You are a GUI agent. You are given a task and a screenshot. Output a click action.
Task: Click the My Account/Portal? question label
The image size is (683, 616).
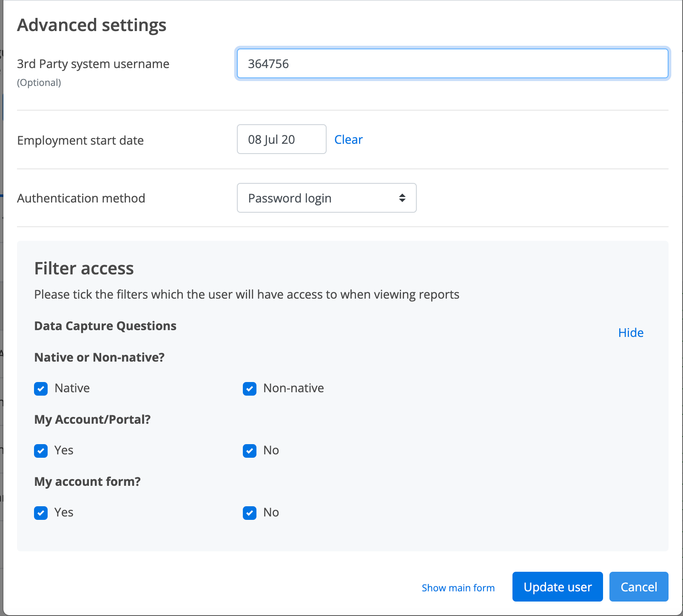pos(93,419)
